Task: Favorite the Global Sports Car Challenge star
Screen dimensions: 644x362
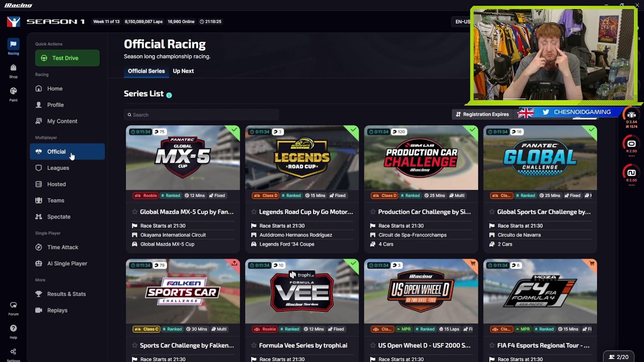Action: click(x=493, y=212)
